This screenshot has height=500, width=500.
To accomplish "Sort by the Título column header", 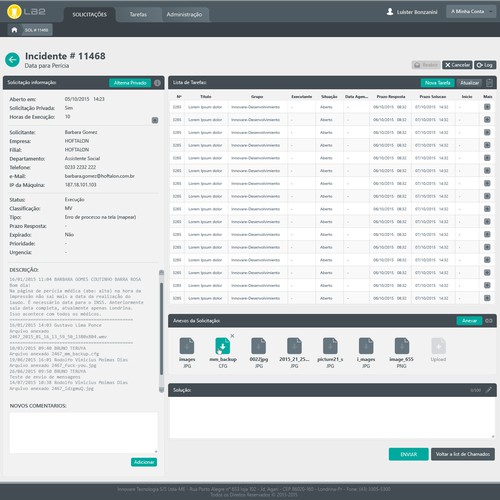I will [206, 97].
